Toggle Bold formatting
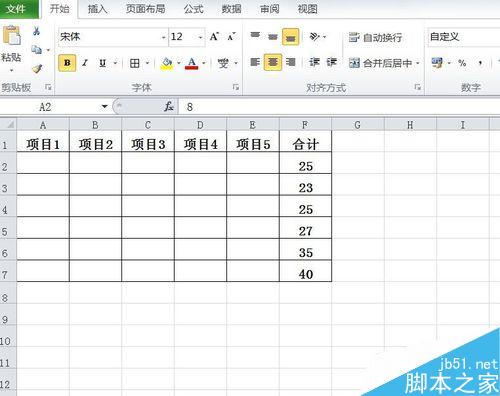This screenshot has width=500, height=396. click(67, 63)
